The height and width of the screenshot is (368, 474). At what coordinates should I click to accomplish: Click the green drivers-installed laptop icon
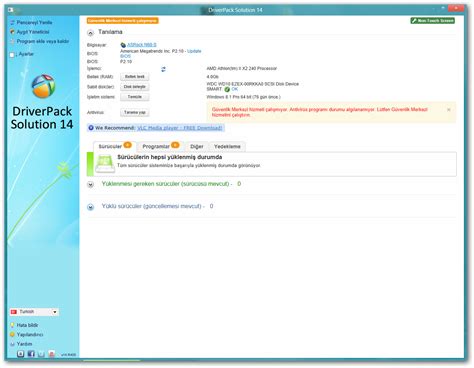[x=105, y=164]
